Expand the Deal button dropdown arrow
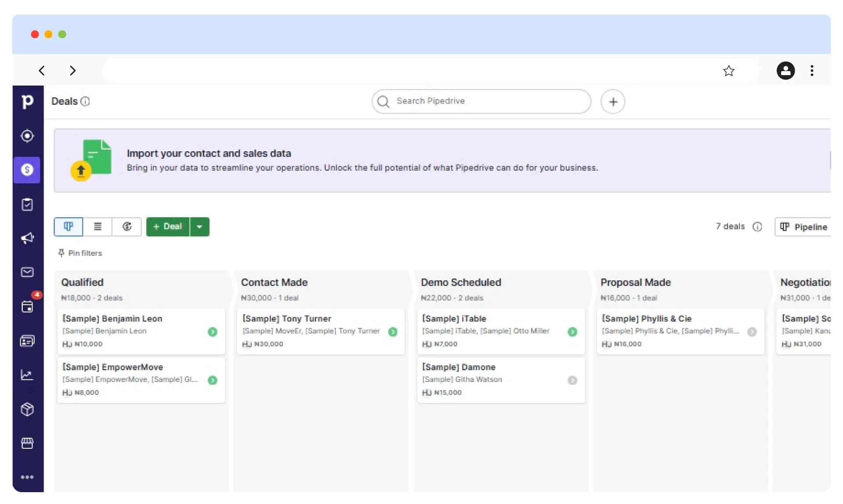Image resolution: width=843 pixels, height=504 pixels. [200, 227]
